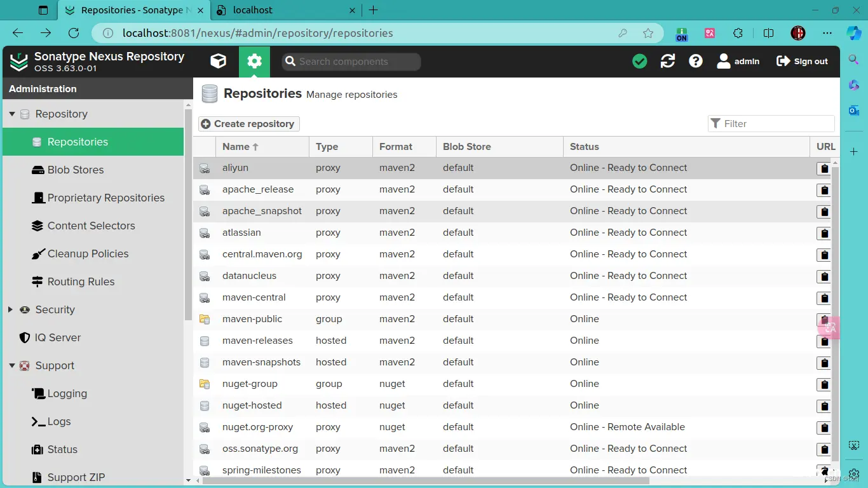The image size is (868, 488).
Task: Select Repositories in sidebar
Action: pos(93,142)
